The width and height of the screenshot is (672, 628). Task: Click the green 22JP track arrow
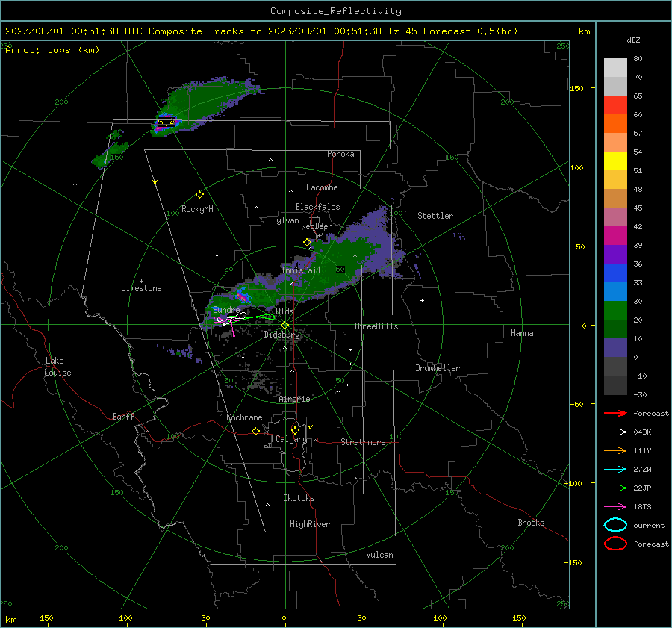point(615,488)
